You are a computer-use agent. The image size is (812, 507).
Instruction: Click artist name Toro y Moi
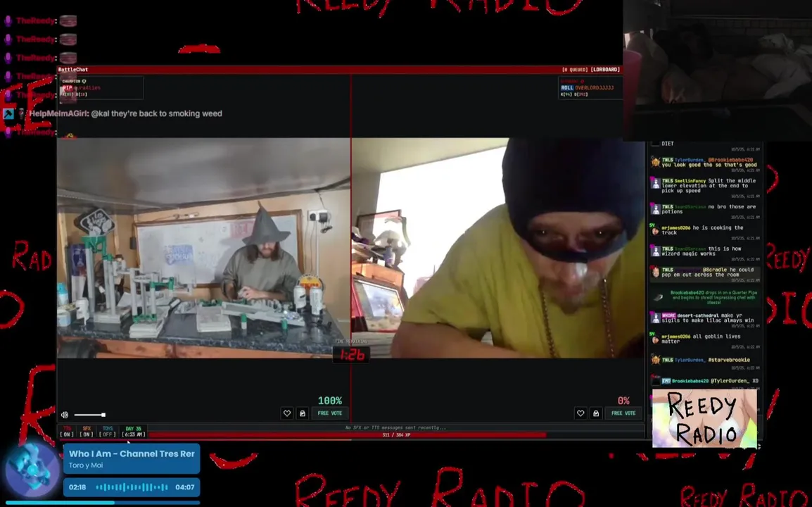pos(85,465)
